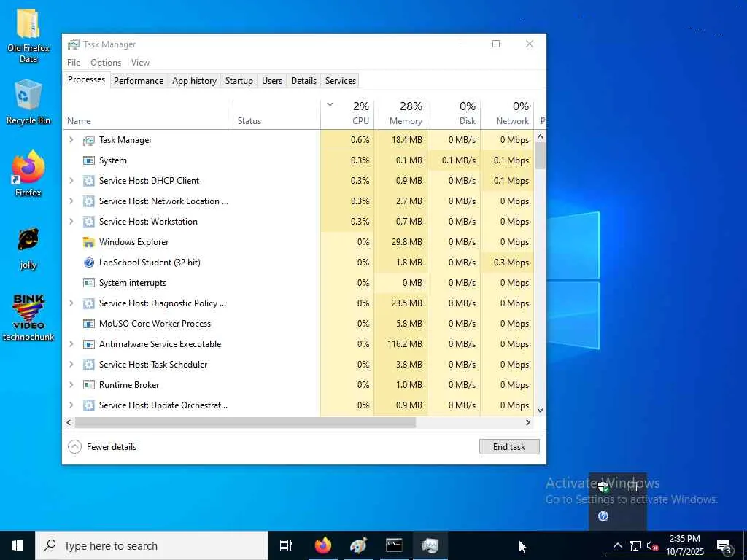Screen dimensions: 747x560
Task: Expand Service Host: Workstation
Action: (71, 222)
